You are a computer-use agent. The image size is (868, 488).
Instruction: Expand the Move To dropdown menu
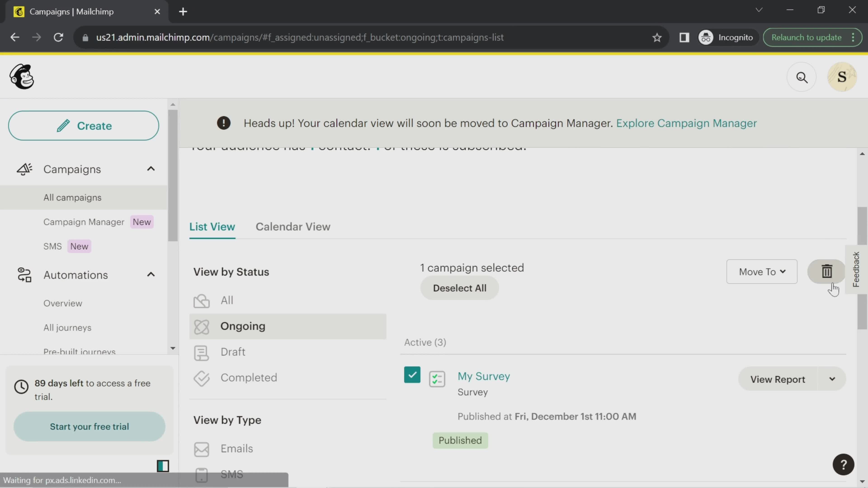click(762, 272)
